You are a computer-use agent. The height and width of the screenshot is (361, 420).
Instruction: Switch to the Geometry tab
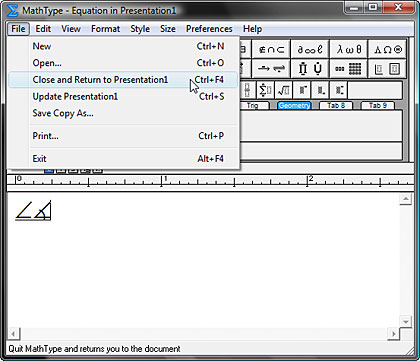click(x=294, y=106)
